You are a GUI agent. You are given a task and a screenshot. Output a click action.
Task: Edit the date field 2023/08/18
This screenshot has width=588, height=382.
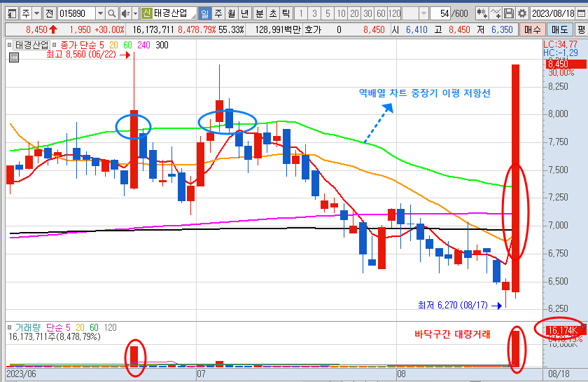[553, 14]
